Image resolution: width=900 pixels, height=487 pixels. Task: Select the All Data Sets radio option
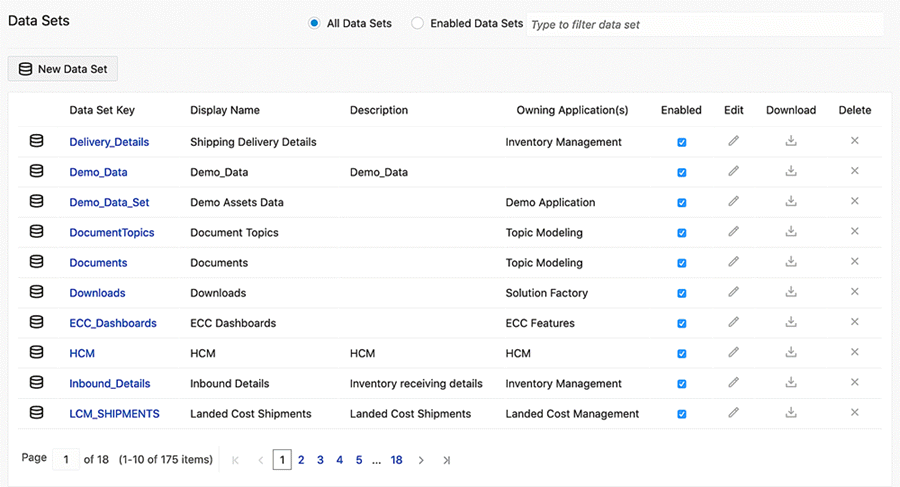(x=314, y=24)
